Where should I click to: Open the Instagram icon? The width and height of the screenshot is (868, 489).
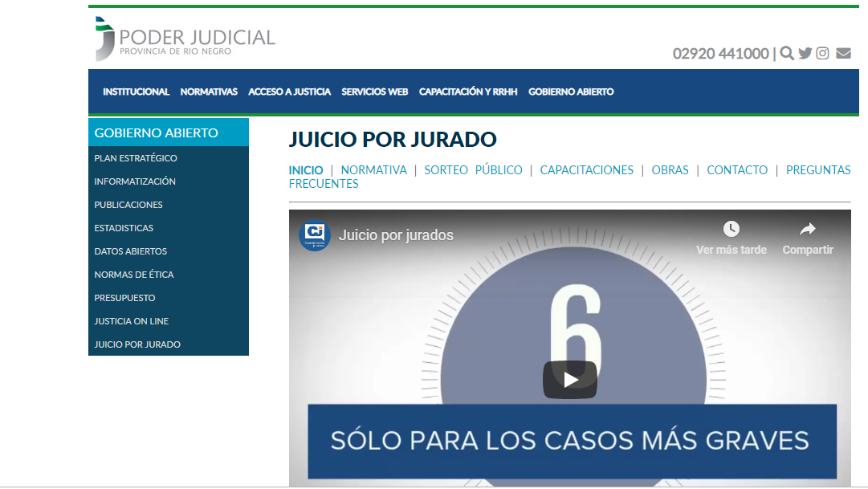tap(823, 52)
